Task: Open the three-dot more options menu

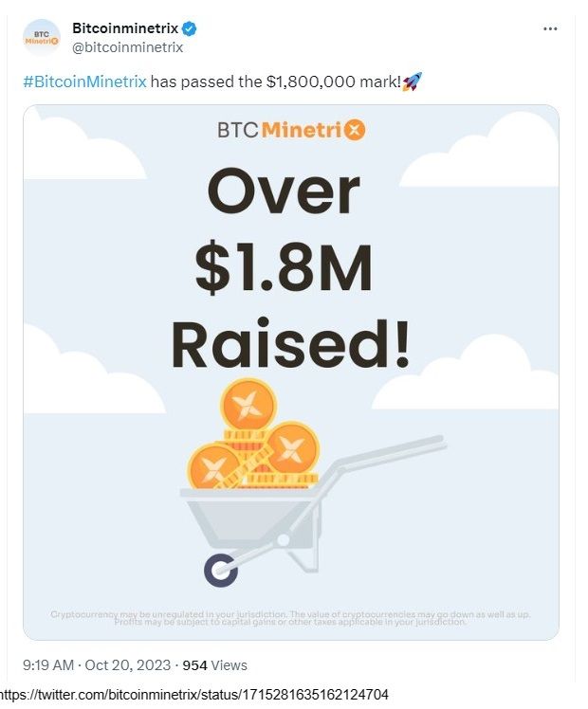Action: point(550,29)
